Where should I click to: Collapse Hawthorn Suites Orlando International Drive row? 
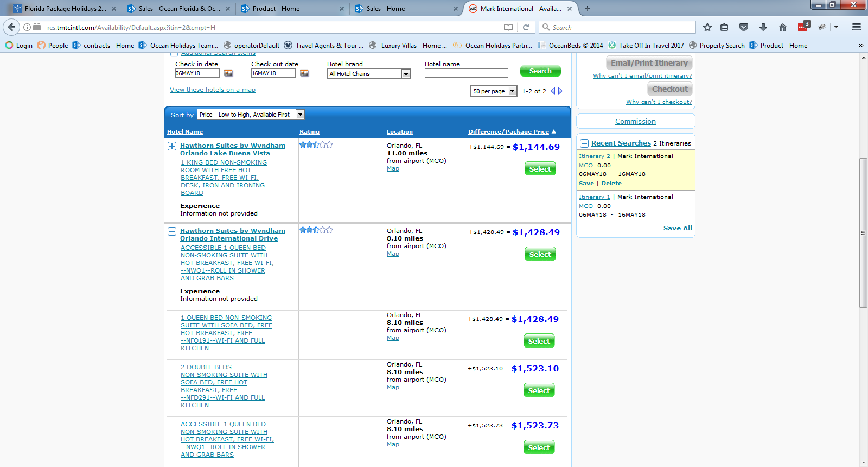point(172,231)
